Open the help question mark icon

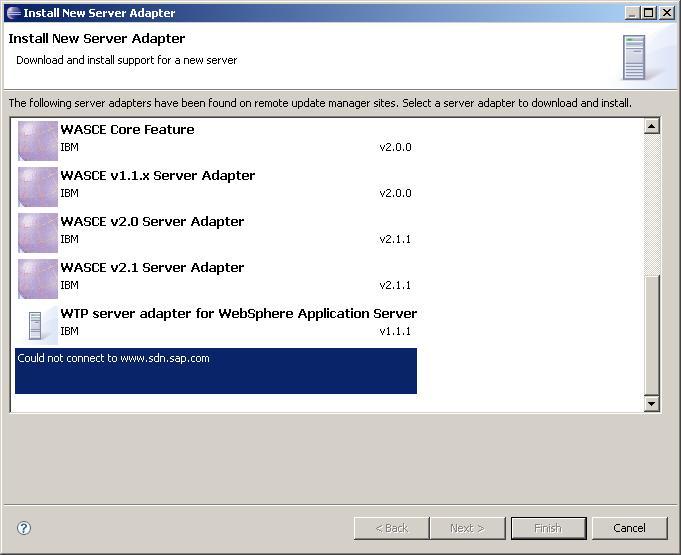click(24, 528)
